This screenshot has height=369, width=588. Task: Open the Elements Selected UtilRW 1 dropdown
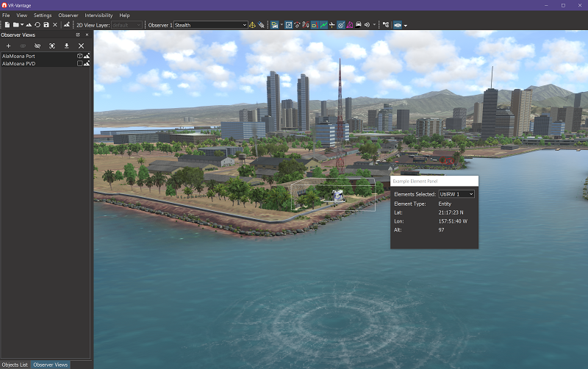click(x=456, y=194)
